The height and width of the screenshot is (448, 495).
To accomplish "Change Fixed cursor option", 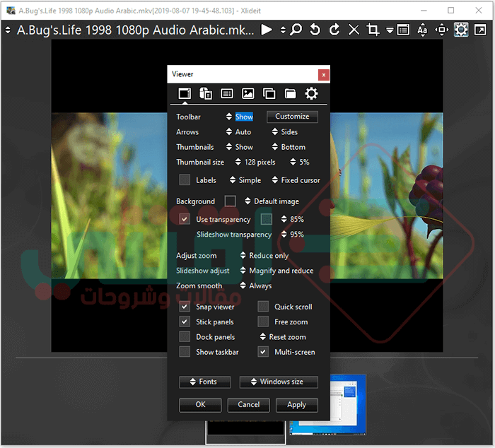I will pos(296,180).
